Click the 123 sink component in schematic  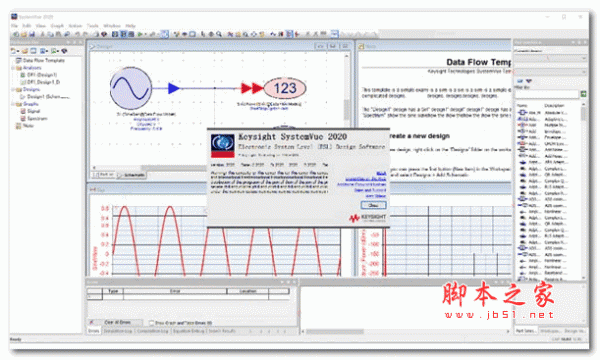tap(285, 88)
